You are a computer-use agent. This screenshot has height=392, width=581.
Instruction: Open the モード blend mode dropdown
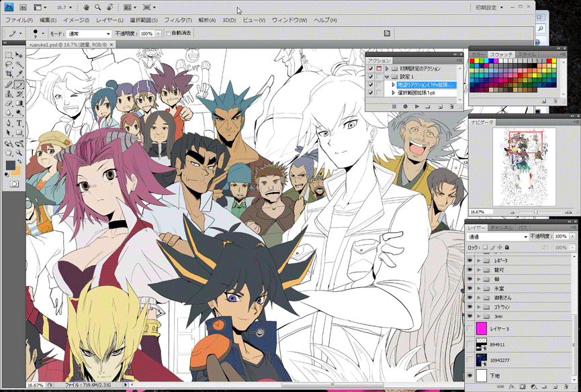89,33
